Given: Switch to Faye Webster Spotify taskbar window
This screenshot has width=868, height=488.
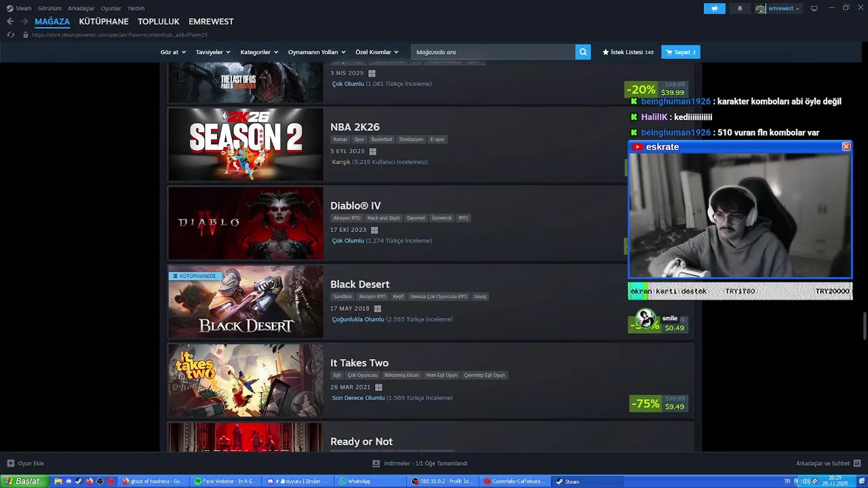Looking at the screenshot, I should point(224,481).
